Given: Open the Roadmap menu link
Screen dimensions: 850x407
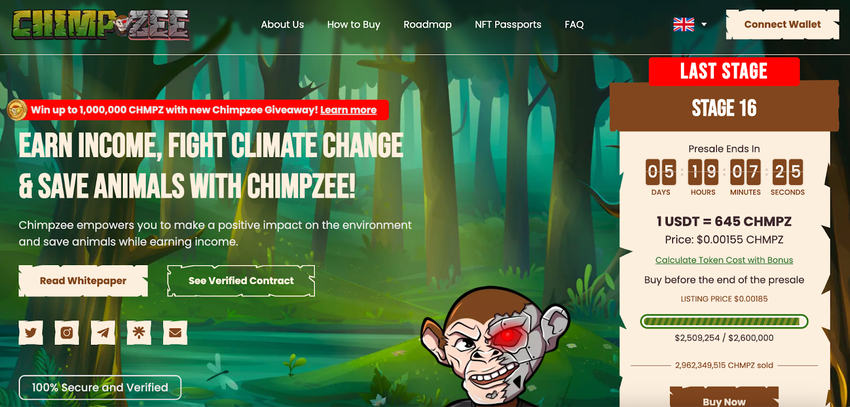Looking at the screenshot, I should [427, 24].
